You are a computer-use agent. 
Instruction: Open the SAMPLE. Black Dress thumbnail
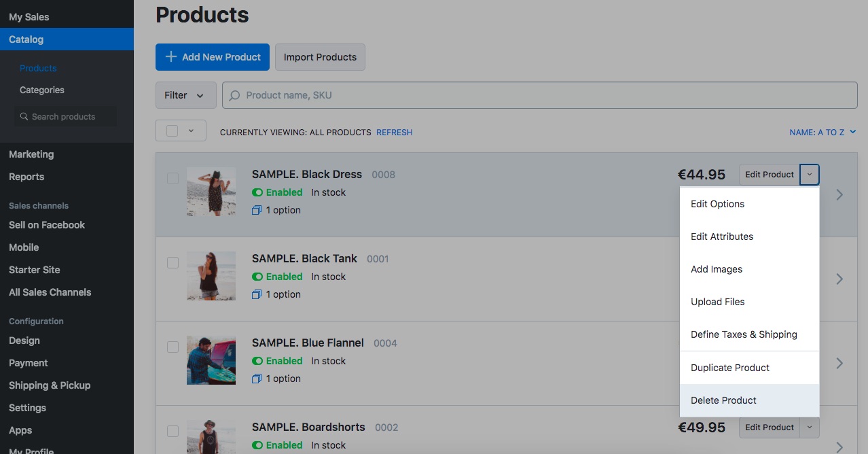tap(211, 192)
